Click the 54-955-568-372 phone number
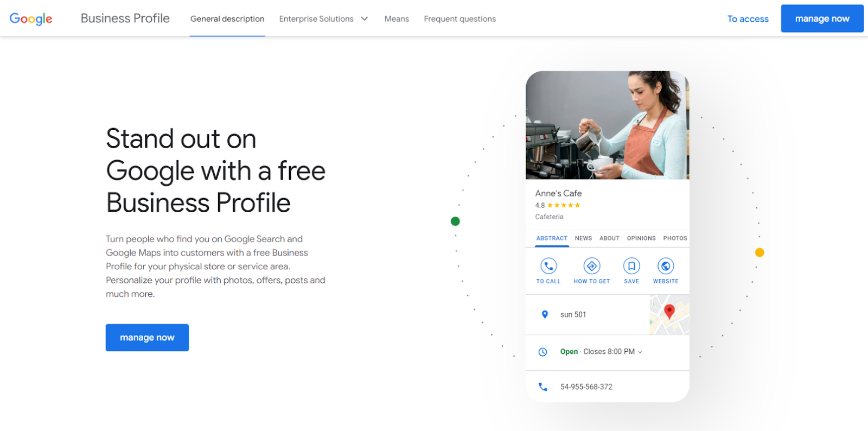The image size is (868, 431). [x=586, y=387]
